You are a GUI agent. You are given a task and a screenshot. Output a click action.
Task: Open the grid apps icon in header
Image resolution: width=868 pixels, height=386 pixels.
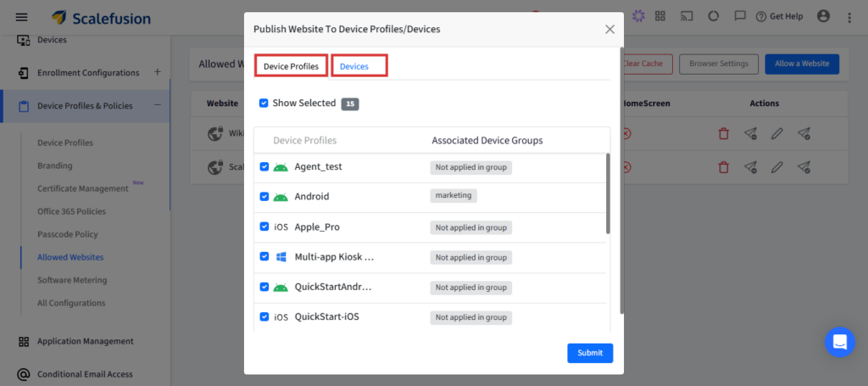659,16
